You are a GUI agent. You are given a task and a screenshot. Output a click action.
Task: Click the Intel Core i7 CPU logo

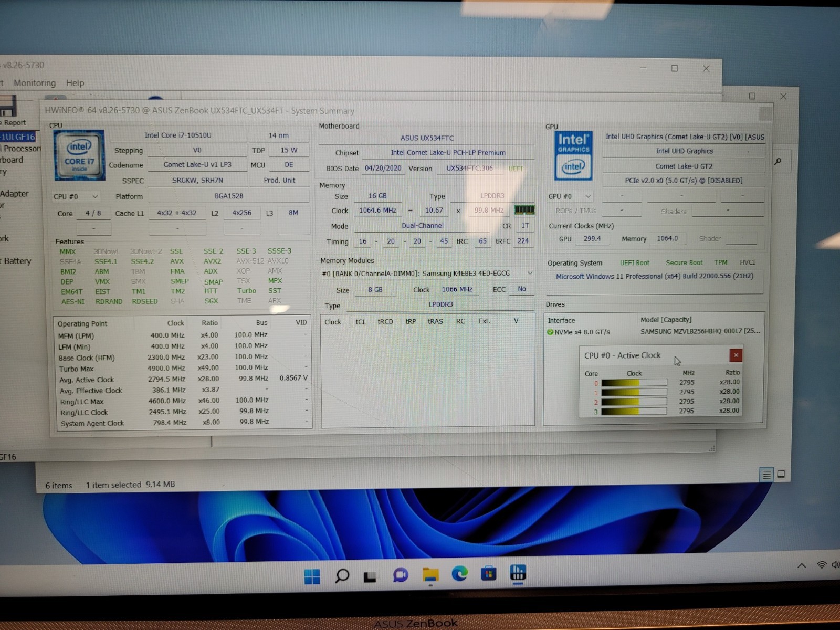79,156
